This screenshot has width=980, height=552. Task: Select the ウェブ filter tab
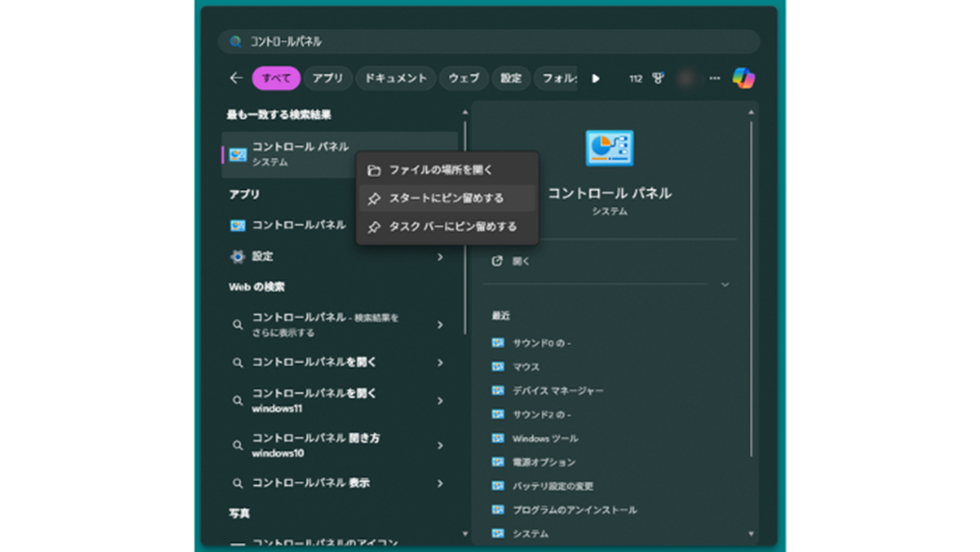pos(463,78)
